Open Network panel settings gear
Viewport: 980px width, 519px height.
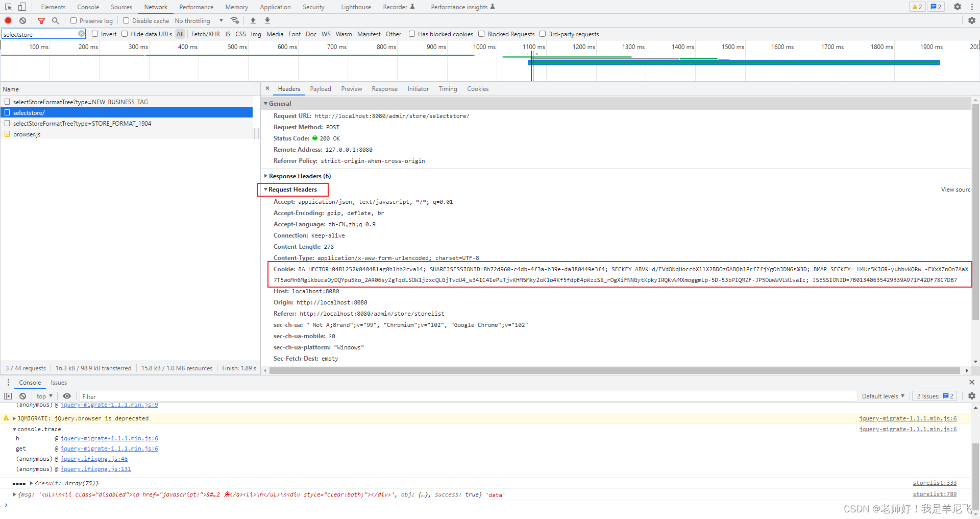click(972, 21)
